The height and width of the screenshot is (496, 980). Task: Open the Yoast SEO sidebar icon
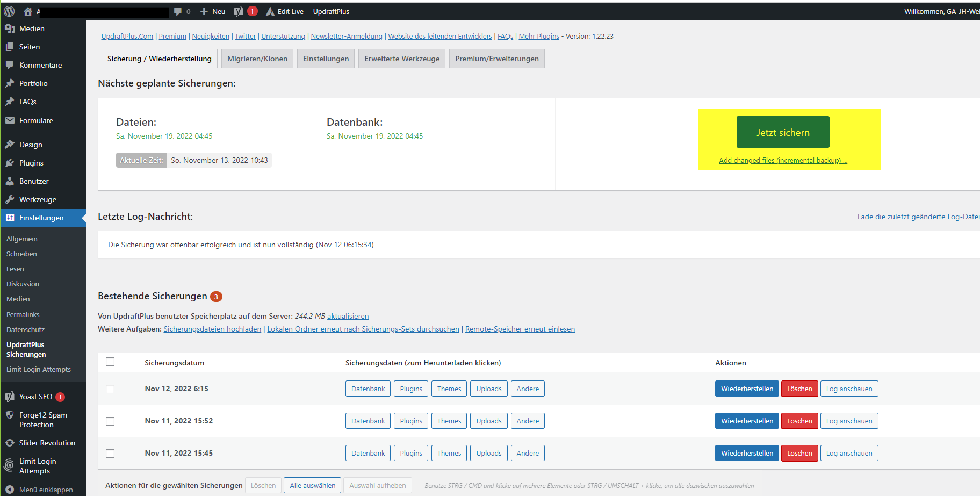click(x=10, y=397)
